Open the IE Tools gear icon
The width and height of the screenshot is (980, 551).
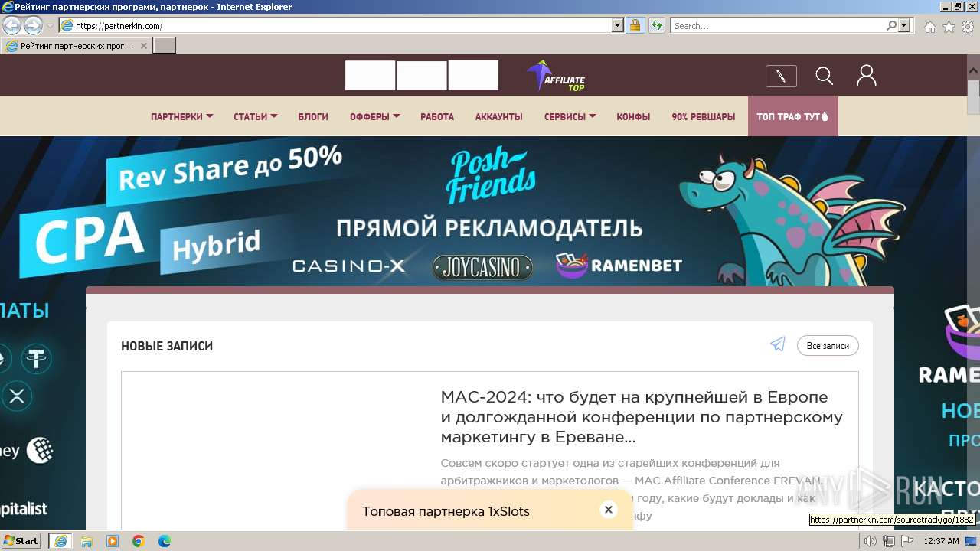tap(968, 27)
